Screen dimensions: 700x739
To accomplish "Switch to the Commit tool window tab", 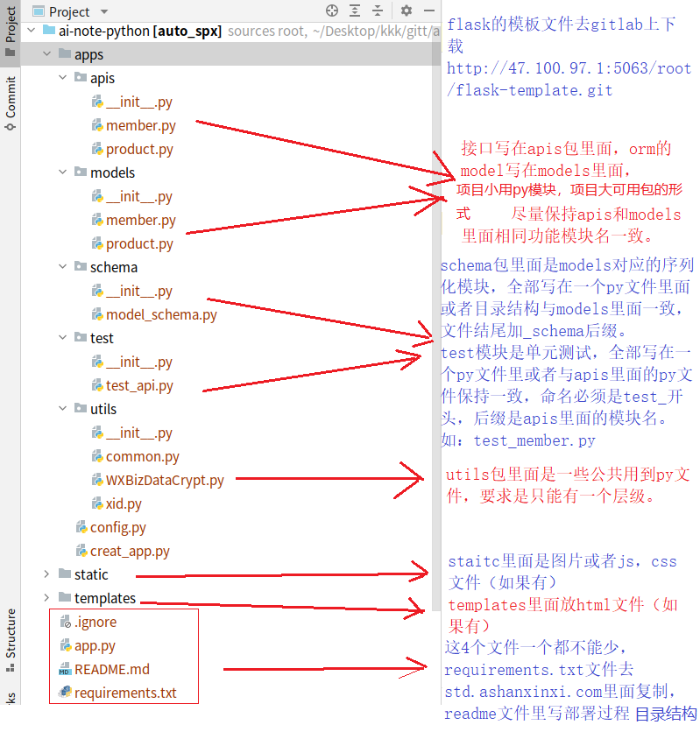I will click(x=11, y=103).
